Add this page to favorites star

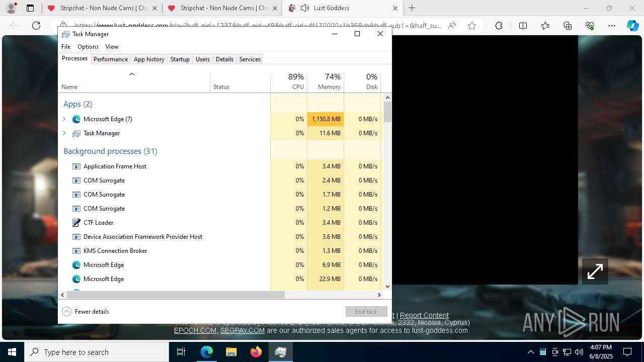click(x=472, y=26)
